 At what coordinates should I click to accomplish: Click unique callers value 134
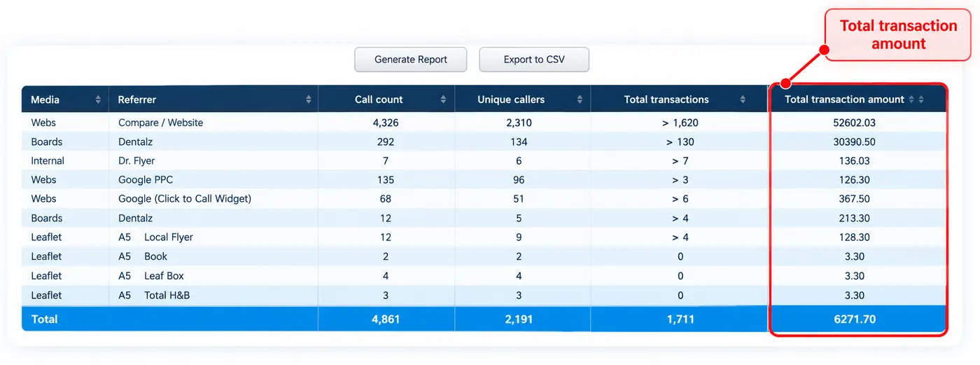(519, 142)
